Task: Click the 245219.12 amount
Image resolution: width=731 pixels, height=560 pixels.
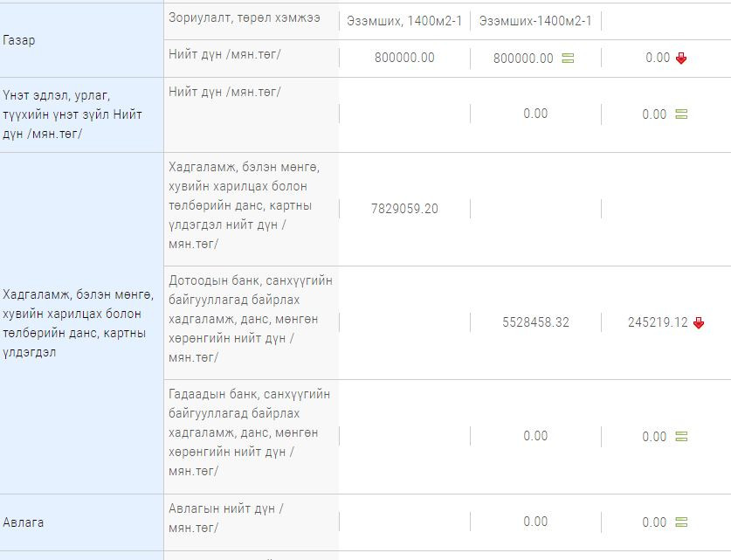Action: [x=658, y=322]
